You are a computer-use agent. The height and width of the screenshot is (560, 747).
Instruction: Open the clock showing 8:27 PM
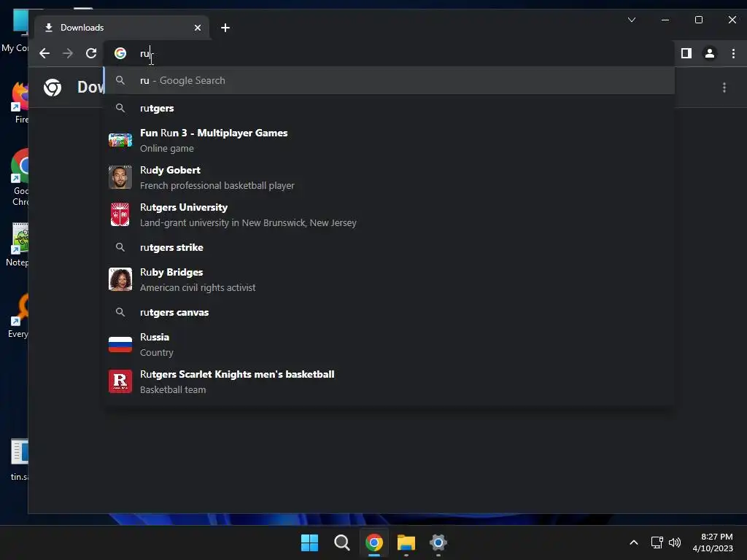tap(713, 542)
